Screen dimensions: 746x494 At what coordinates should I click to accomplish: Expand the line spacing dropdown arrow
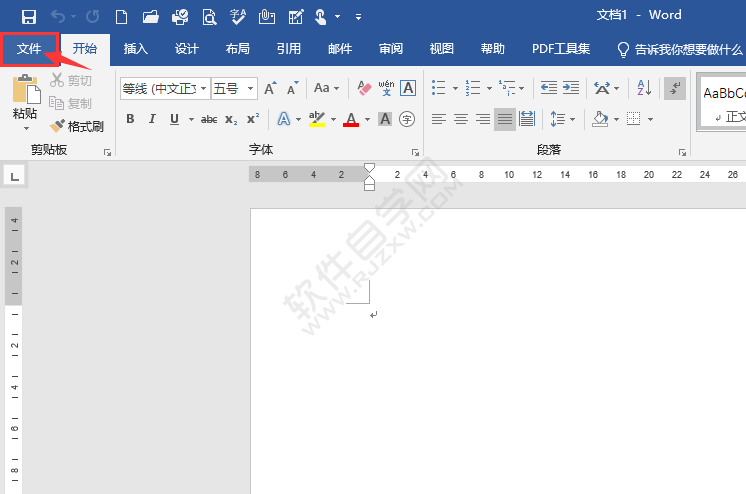click(x=573, y=119)
